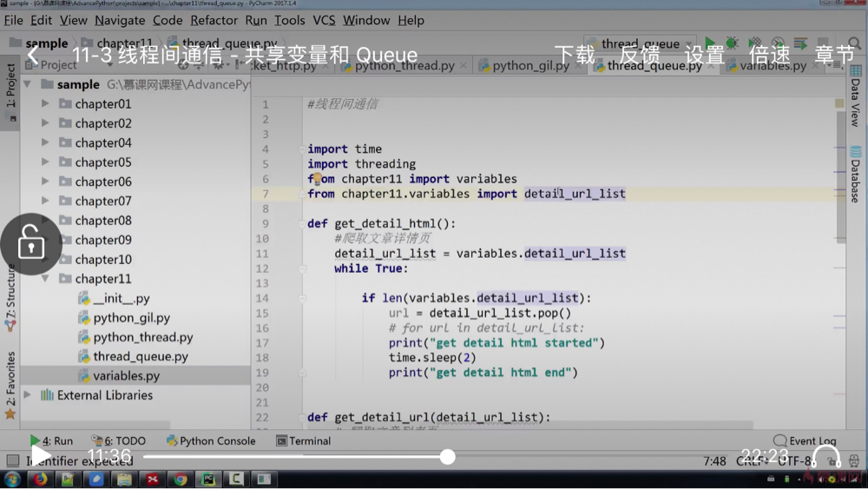Open python_thread.py in the project tree

tap(135, 337)
